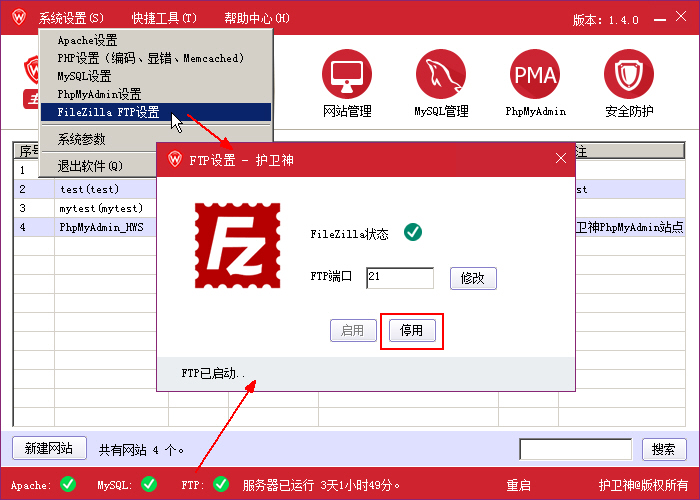Viewport: 700px width, 500px height.
Task: Click the MySQL status green check
Action: (149, 484)
